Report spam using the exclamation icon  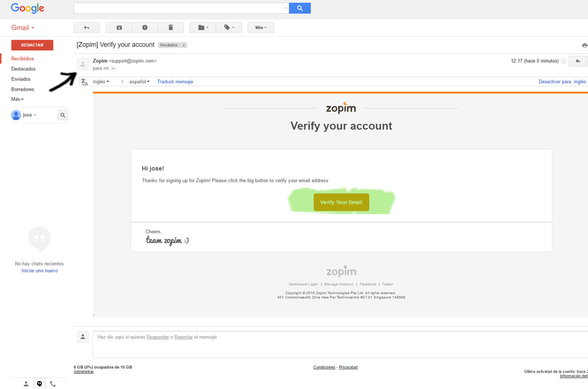pos(145,28)
